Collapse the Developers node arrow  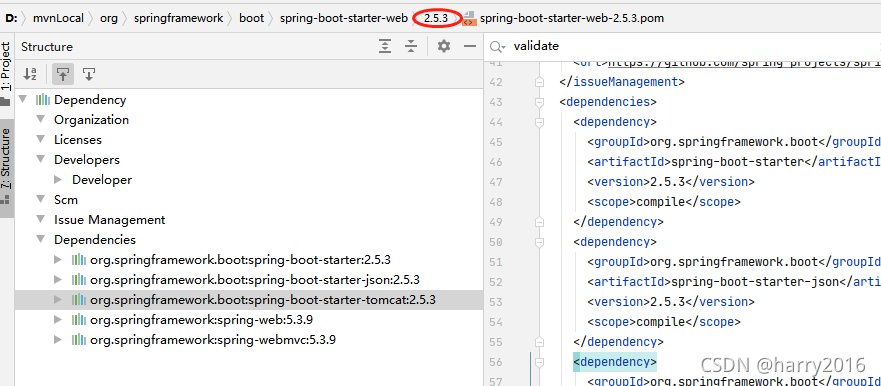pos(40,160)
